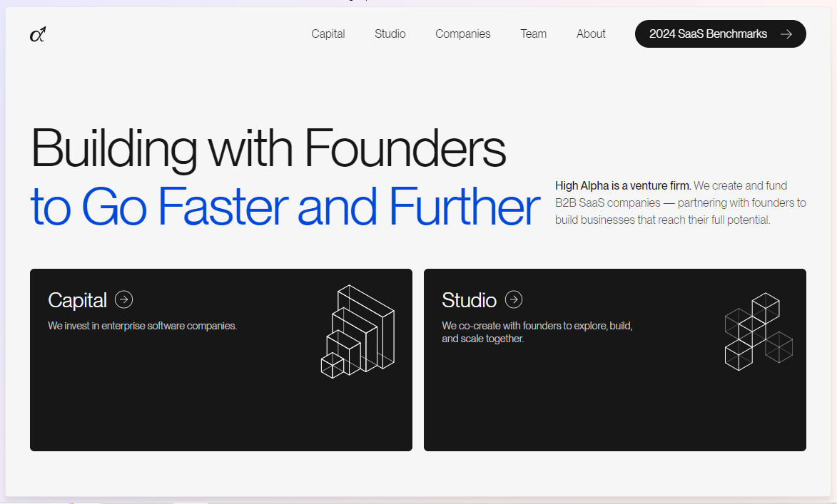
Task: Click the arrow circle next to Studio
Action: [514, 299]
